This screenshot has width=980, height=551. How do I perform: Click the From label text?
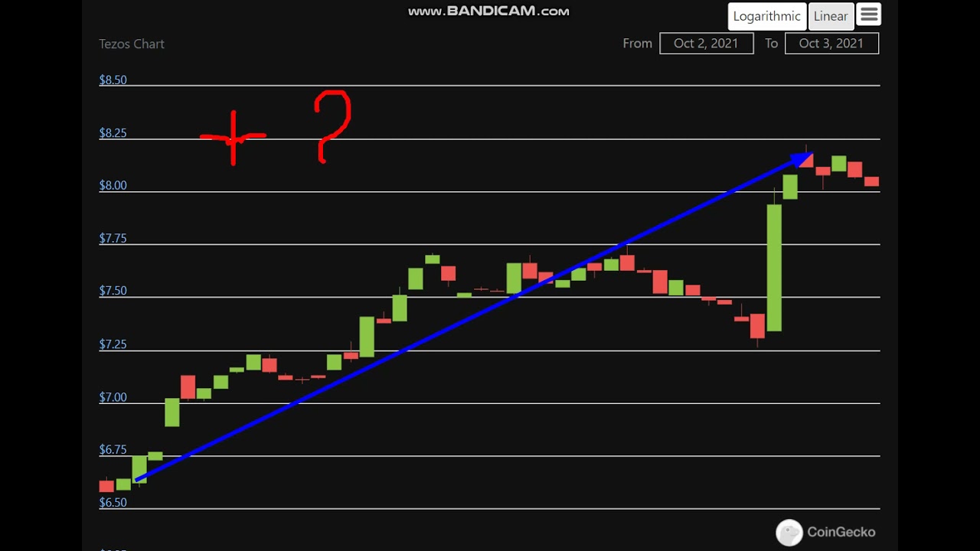coord(637,44)
